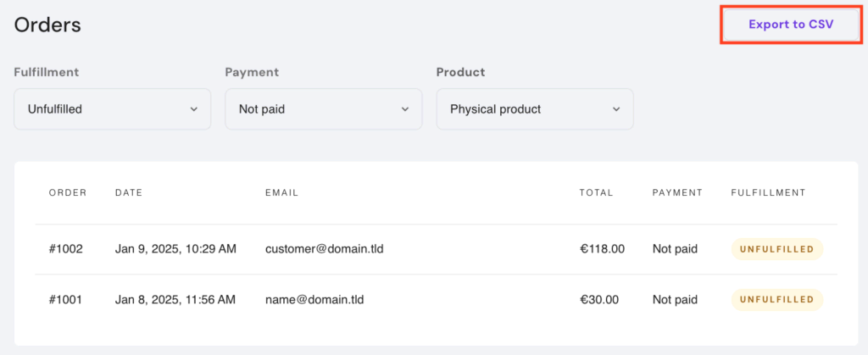This screenshot has height=355, width=868.
Task: Click the chevron in the Not paid dropdown
Action: click(404, 109)
